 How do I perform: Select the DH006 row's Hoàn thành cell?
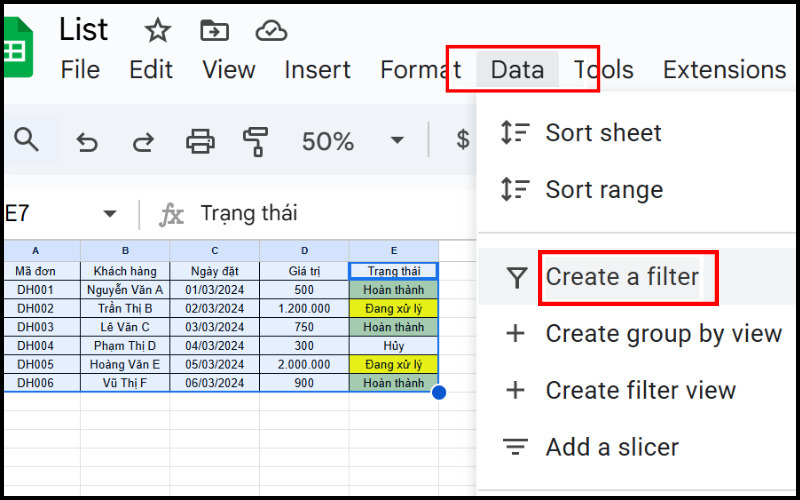click(x=394, y=383)
